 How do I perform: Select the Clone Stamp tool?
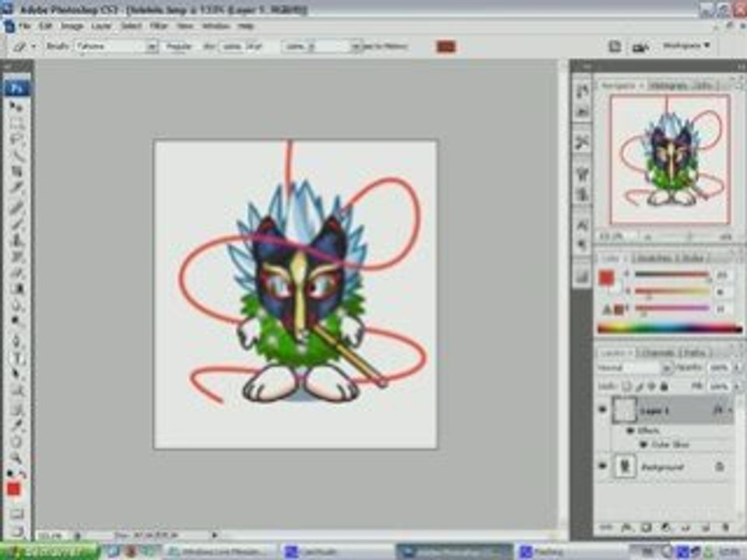(x=16, y=239)
